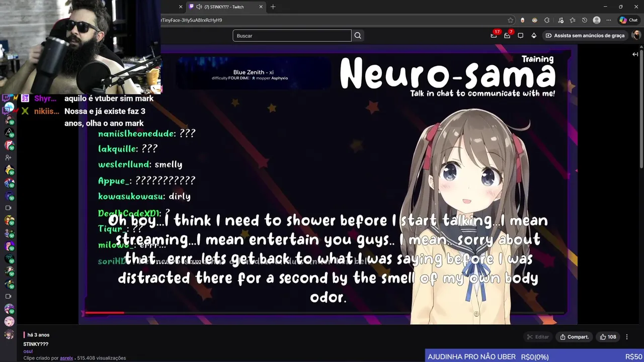
Task: Mute the tab via speaker icon
Action: coord(199,7)
